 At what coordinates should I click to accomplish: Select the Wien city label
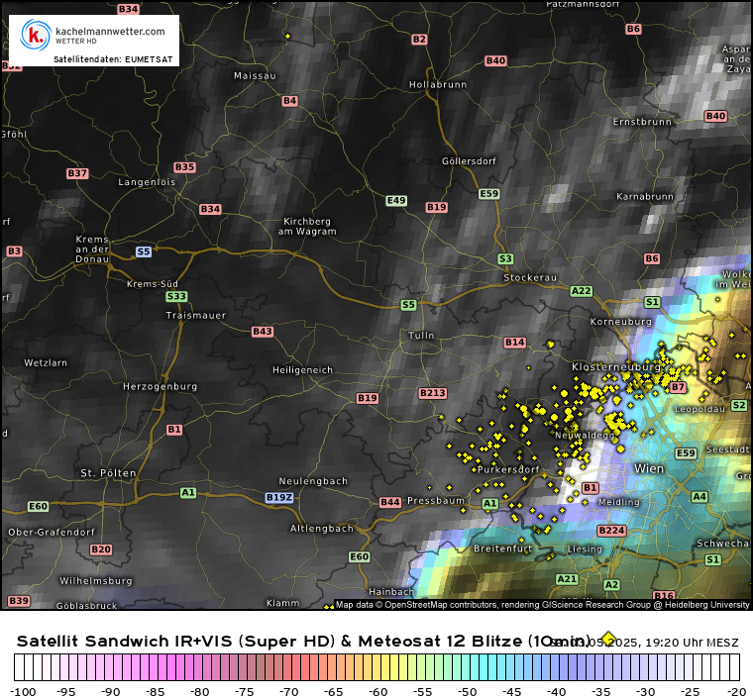[x=649, y=467]
